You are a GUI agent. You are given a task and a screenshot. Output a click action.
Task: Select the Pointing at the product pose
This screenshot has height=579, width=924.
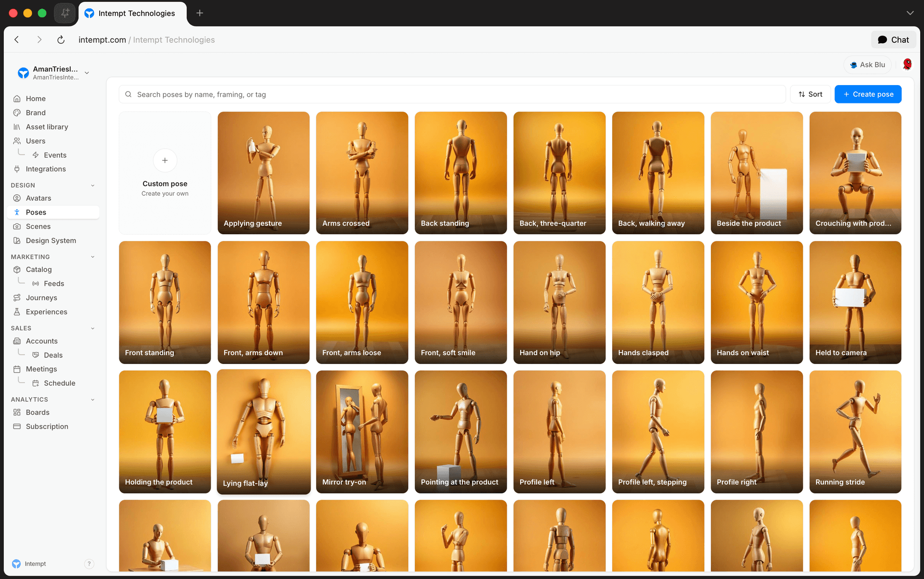[x=461, y=432]
